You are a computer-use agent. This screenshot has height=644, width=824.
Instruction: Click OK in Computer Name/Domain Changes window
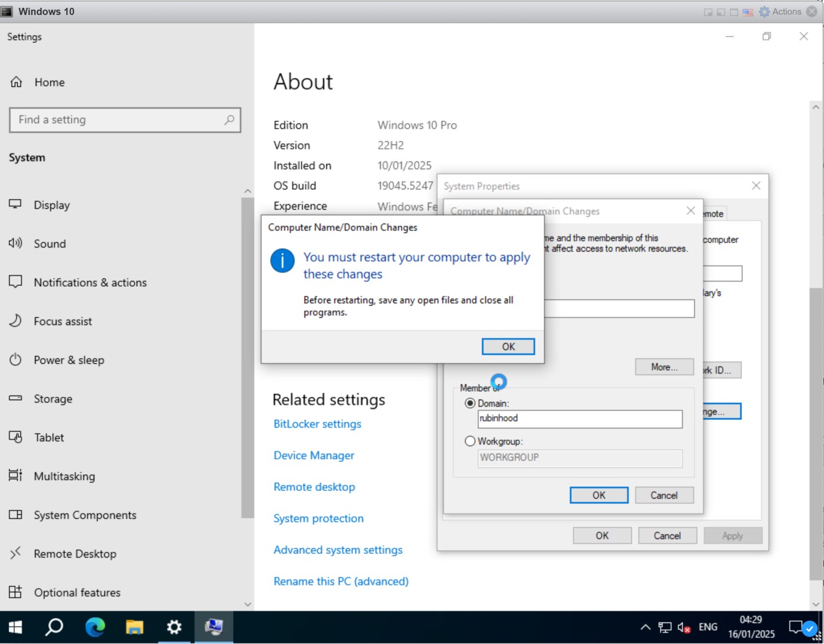pyautogui.click(x=599, y=496)
